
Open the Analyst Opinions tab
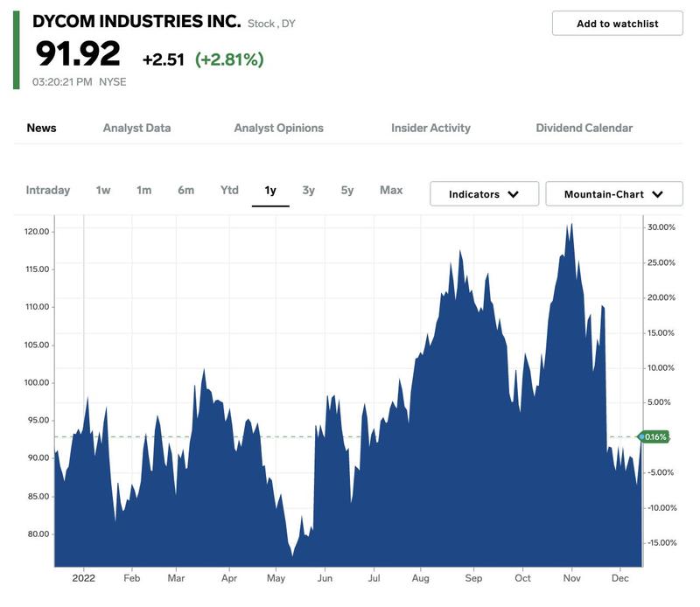[278, 128]
